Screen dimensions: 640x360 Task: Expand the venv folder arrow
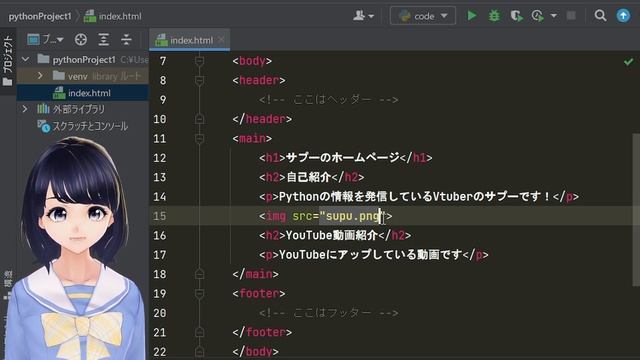(x=40, y=76)
